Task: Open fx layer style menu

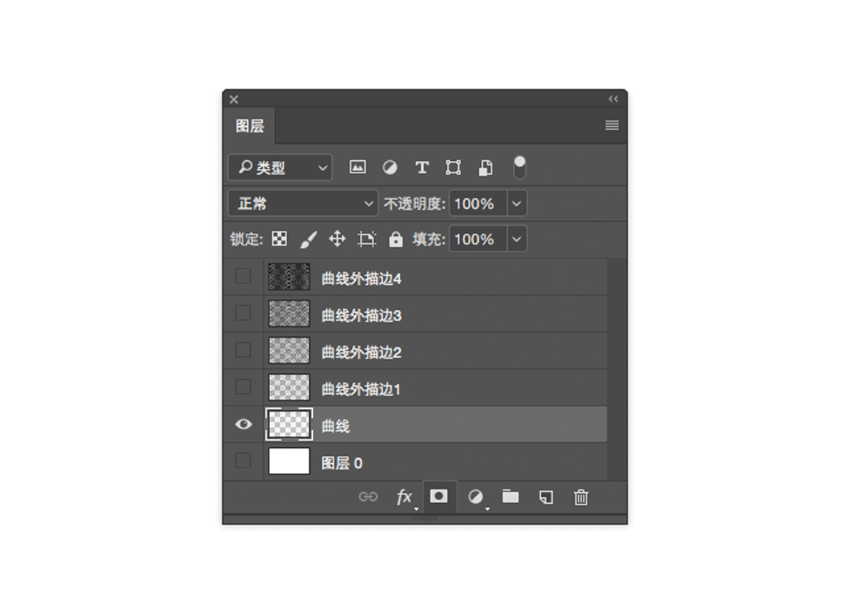Action: tap(404, 496)
